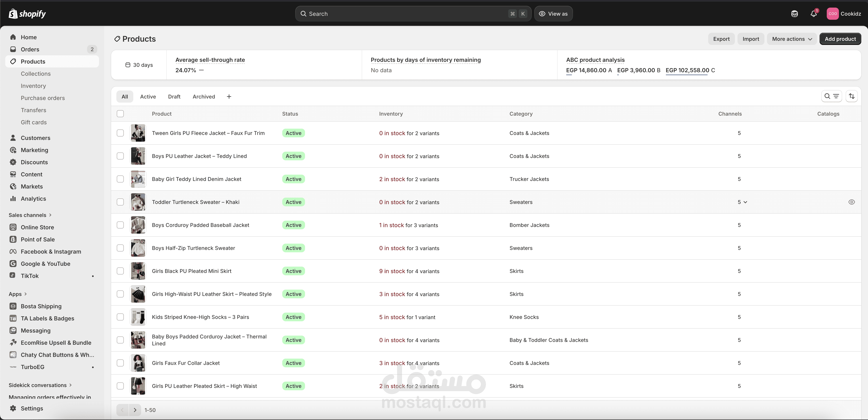Open Average sell-through rate report

[x=210, y=60]
